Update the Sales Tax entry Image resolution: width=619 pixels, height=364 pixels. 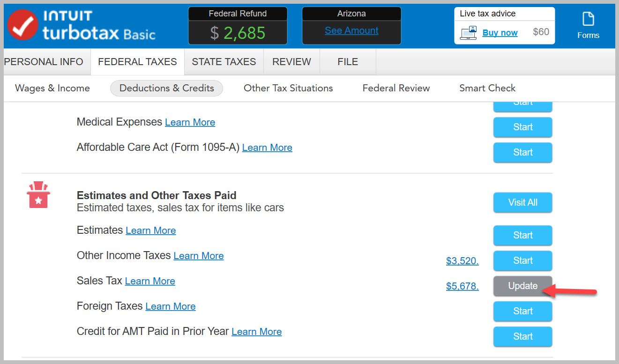click(x=522, y=286)
